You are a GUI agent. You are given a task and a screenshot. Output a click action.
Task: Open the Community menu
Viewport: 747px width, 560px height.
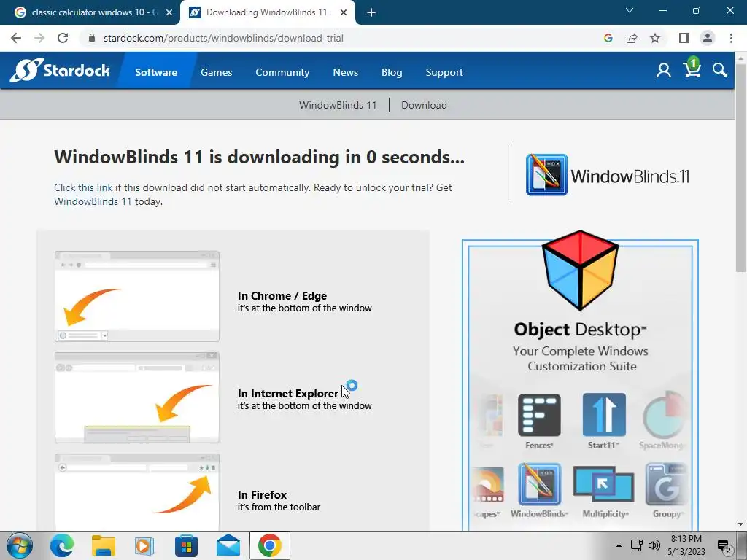tap(282, 72)
